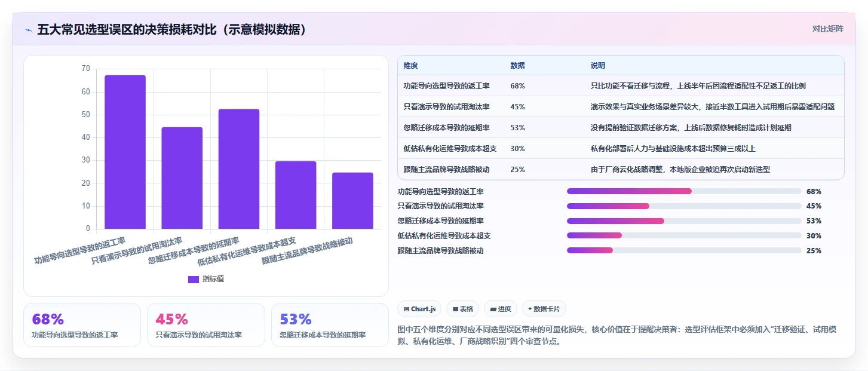Open the 53% 忽略迁移成本导致的延期率 stat card
Screen dimensions: 868x371
point(330,325)
